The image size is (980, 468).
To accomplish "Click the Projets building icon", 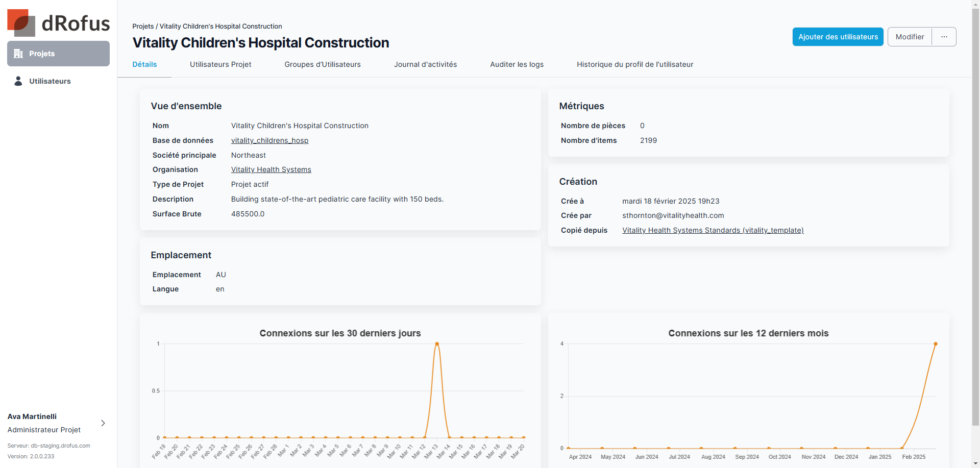I will click(18, 54).
